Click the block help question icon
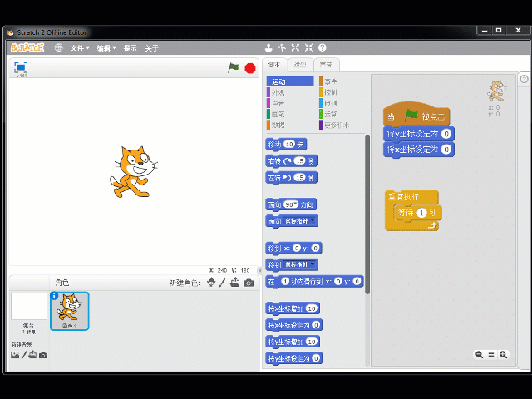The height and width of the screenshot is (399, 532). pyautogui.click(x=322, y=48)
